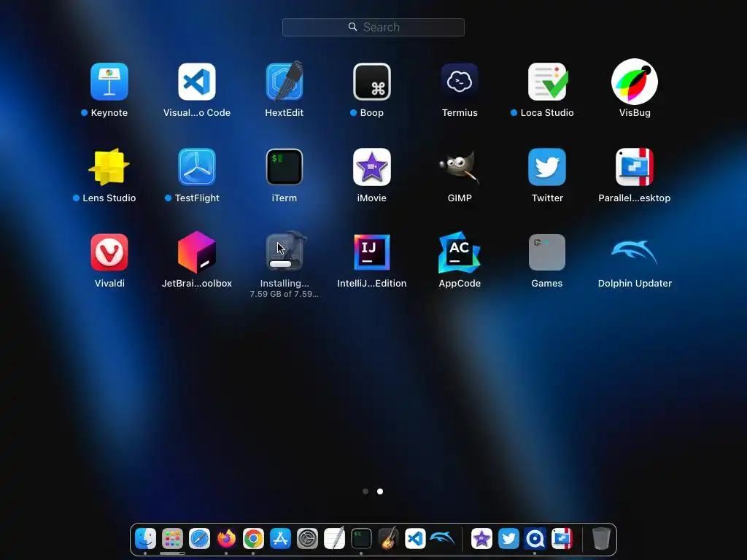
Task: Launch Parallels Desktop from Launchpad grid
Action: (x=635, y=167)
